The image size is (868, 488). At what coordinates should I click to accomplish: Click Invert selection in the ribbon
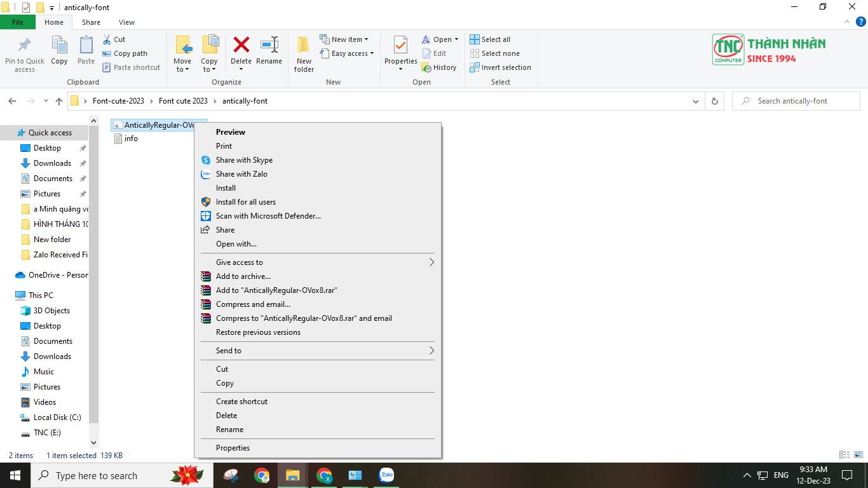pos(500,67)
